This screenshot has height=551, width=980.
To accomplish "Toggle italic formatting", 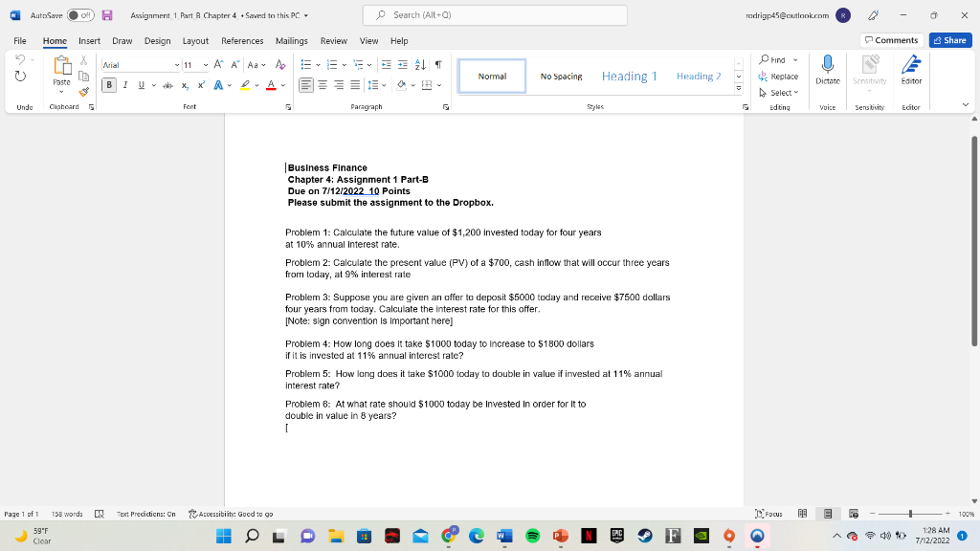I will coord(125,84).
